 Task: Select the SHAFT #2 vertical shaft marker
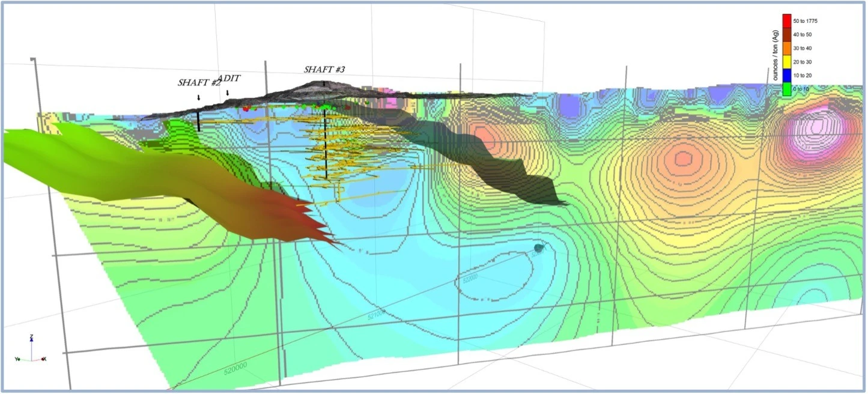pos(198,119)
